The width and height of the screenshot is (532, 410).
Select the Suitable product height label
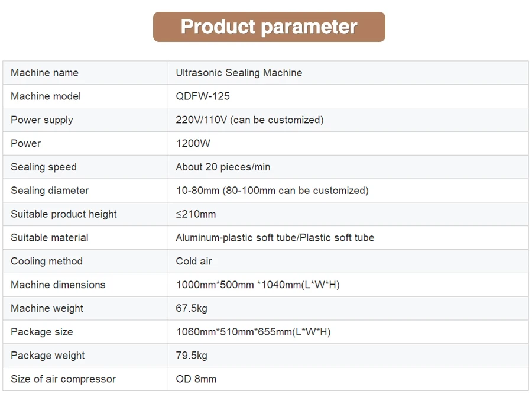(64, 214)
